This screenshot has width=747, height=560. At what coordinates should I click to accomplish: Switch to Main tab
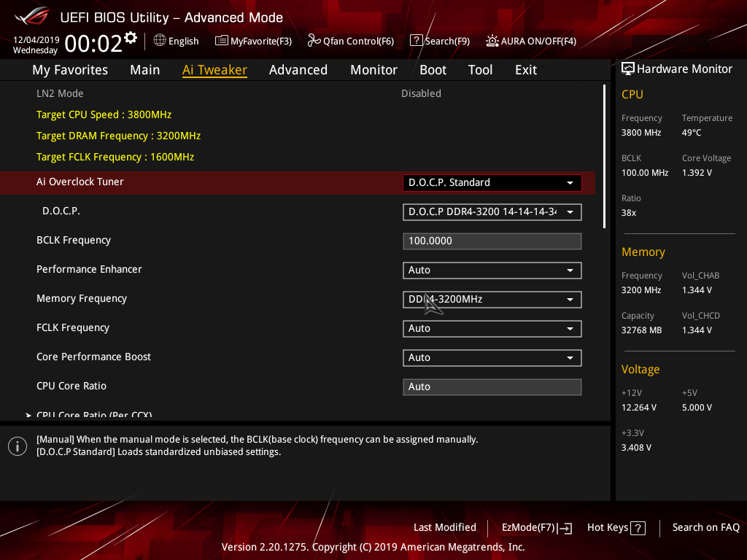145,70
